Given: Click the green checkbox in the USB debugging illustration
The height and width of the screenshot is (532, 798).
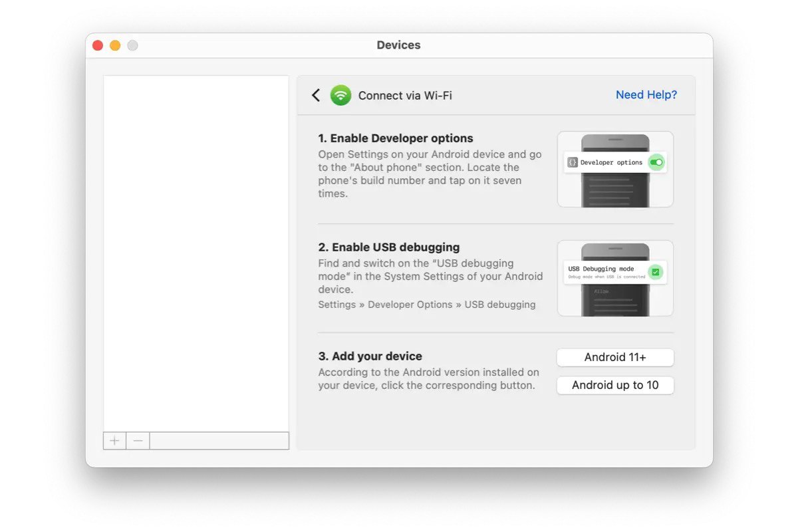Looking at the screenshot, I should (656, 271).
